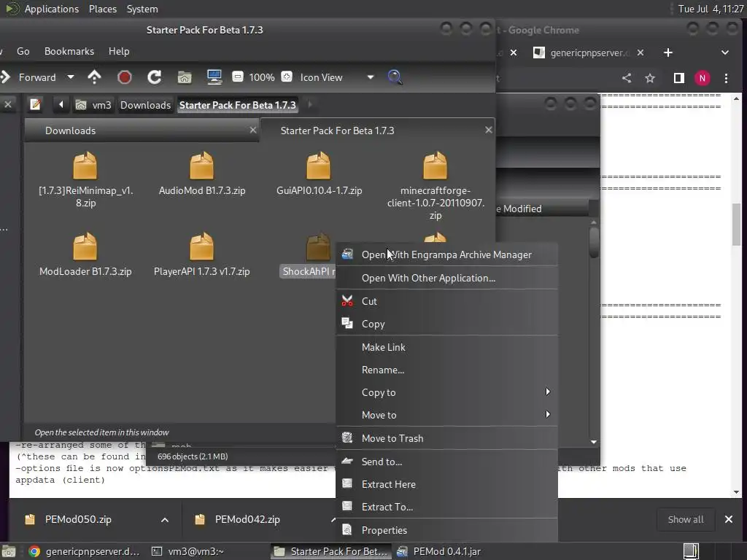Image resolution: width=747 pixels, height=560 pixels.
Task: Choose Extract Here
Action: (447, 484)
